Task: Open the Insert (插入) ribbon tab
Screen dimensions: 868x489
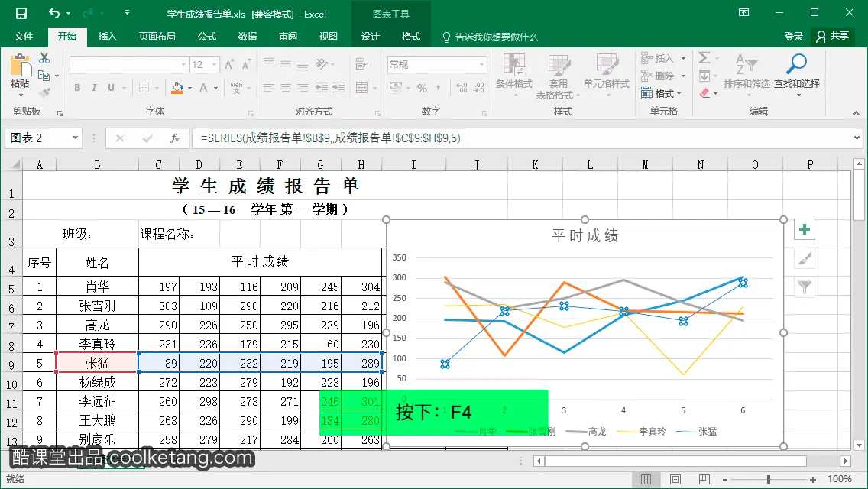Action: [108, 37]
